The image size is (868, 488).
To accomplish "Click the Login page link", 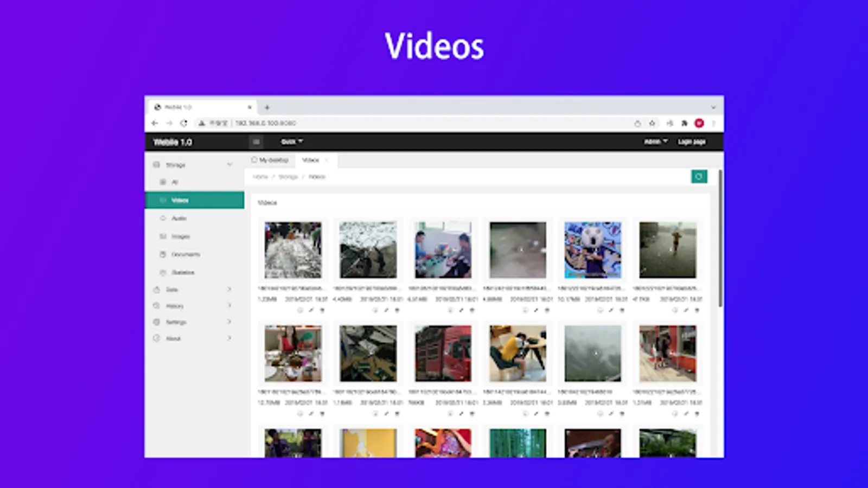I will [x=692, y=142].
